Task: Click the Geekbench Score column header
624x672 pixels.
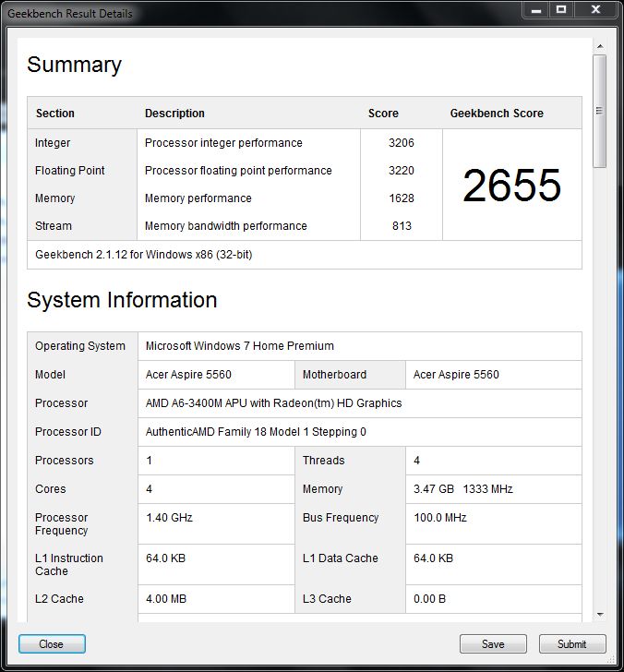Action: point(497,114)
